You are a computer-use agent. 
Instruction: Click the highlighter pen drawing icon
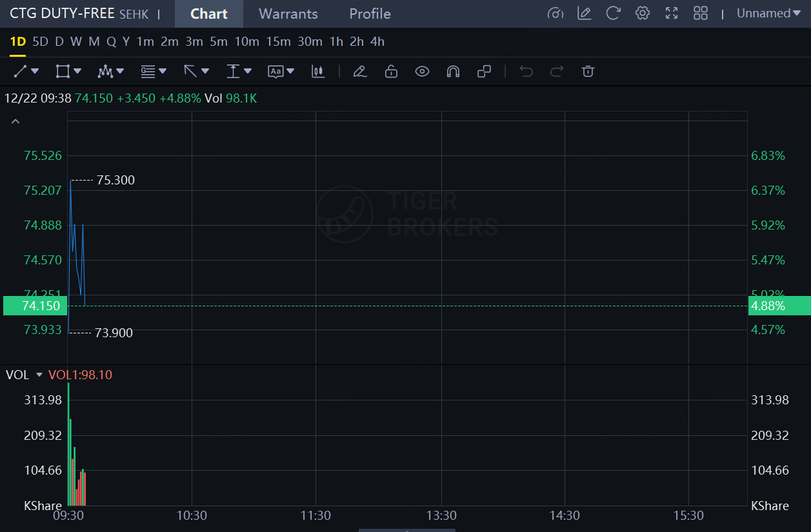pyautogui.click(x=360, y=72)
